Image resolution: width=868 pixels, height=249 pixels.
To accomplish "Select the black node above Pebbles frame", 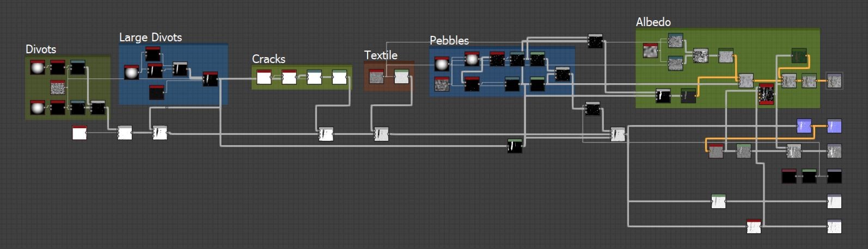I will coord(595,41).
